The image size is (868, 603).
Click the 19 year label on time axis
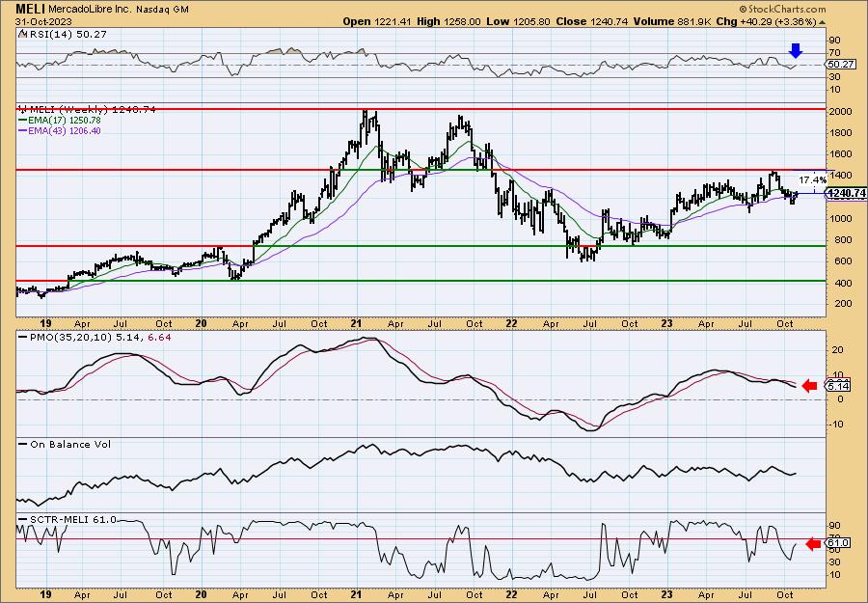(x=46, y=323)
